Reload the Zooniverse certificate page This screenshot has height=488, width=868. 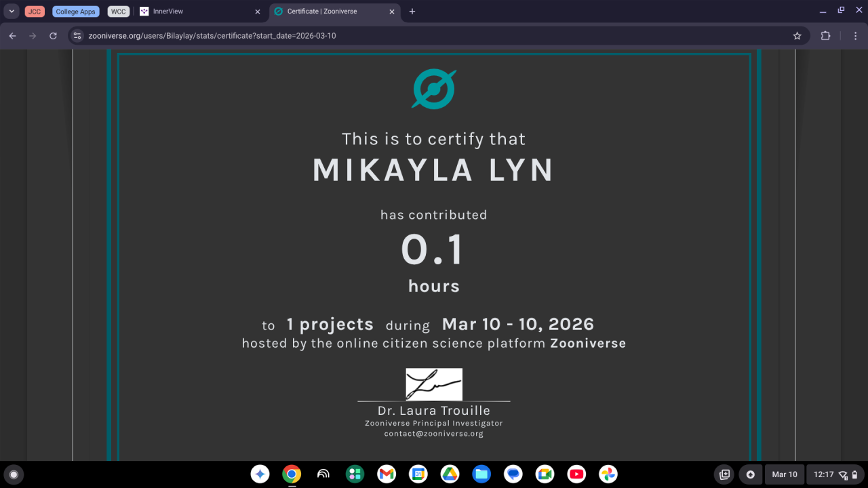[53, 36]
